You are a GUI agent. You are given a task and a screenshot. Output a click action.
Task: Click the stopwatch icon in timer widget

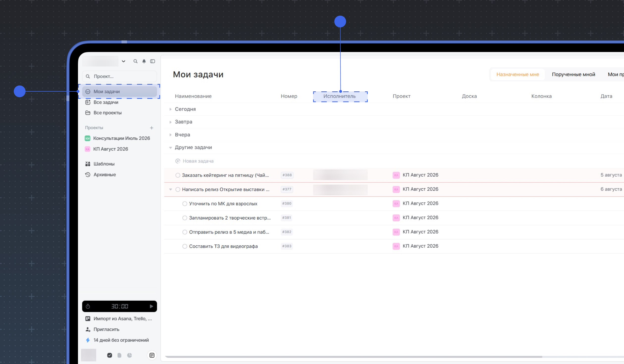coord(88,306)
